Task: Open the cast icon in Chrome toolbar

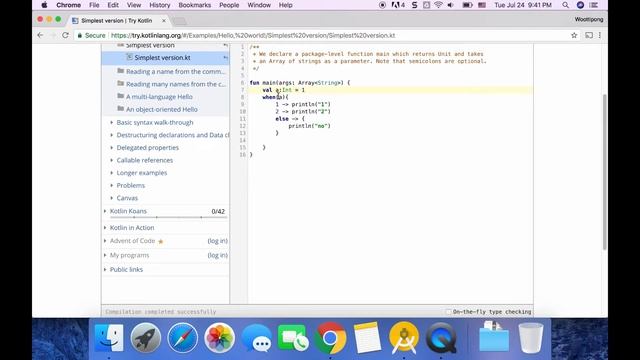Action: 589,36
